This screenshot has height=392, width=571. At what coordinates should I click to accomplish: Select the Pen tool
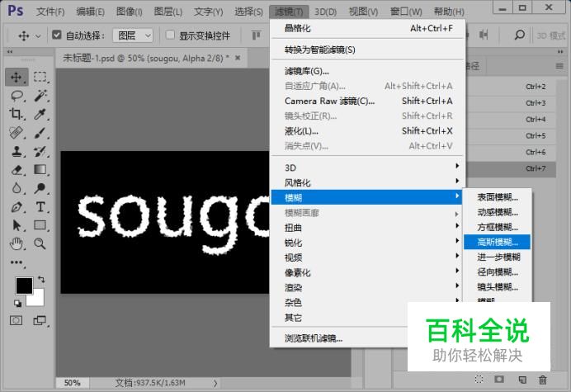pyautogui.click(x=17, y=207)
